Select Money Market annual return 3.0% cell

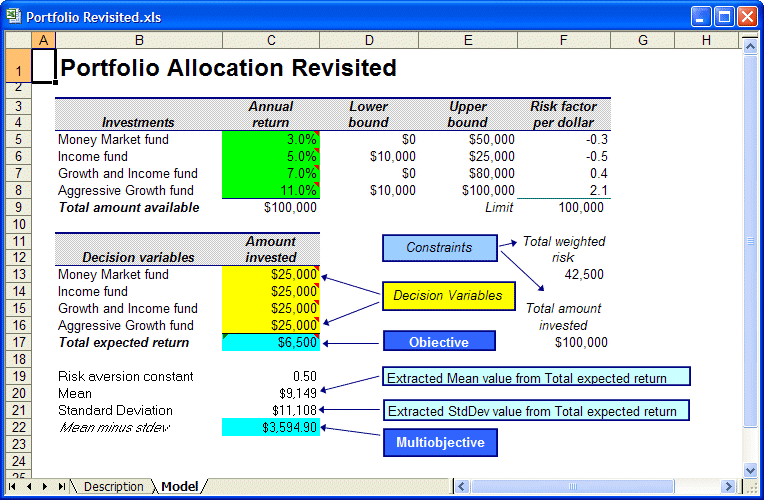(271, 139)
